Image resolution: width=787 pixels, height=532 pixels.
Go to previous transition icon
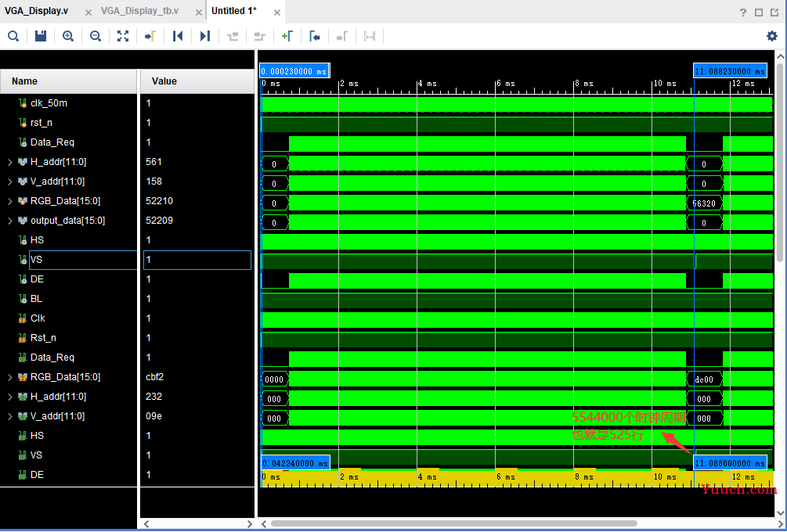(x=233, y=36)
